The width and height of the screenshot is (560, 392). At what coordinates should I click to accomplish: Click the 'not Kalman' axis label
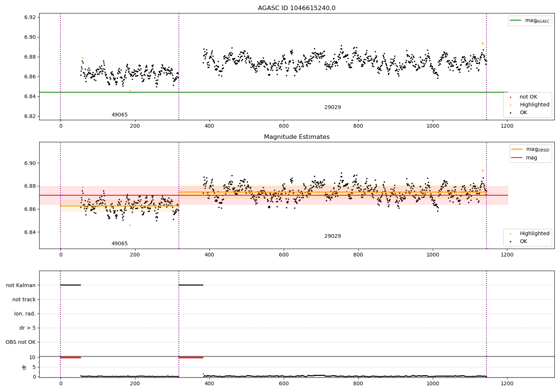click(x=21, y=285)
